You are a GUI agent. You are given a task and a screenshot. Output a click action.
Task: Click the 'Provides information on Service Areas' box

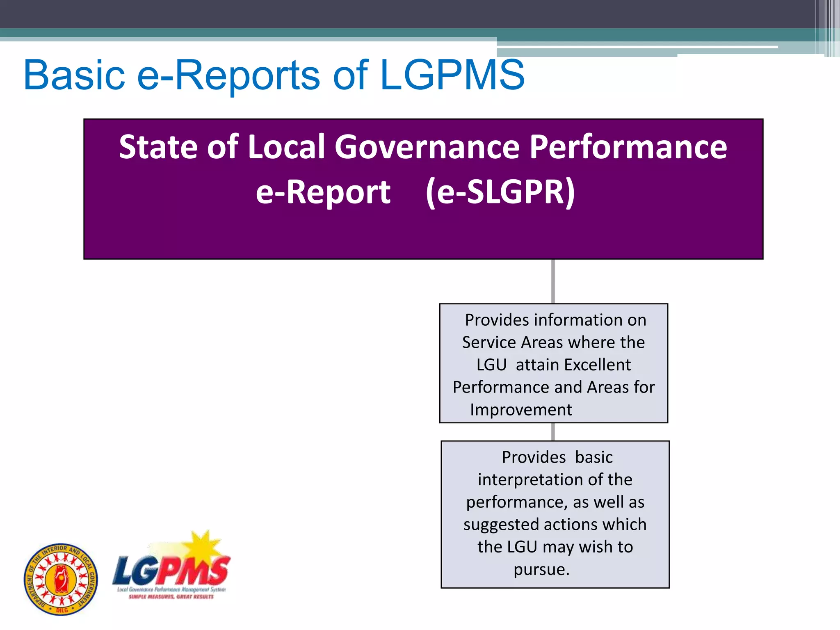click(554, 363)
